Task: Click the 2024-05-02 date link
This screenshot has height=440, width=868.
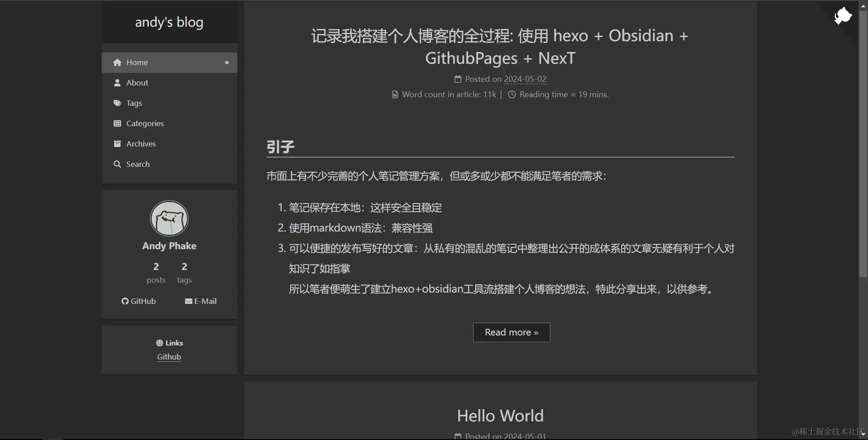Action: [525, 79]
